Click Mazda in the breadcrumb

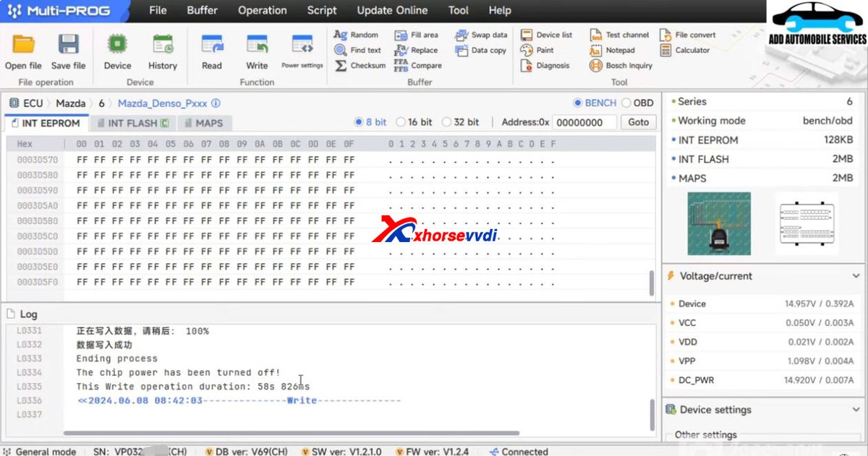point(71,103)
